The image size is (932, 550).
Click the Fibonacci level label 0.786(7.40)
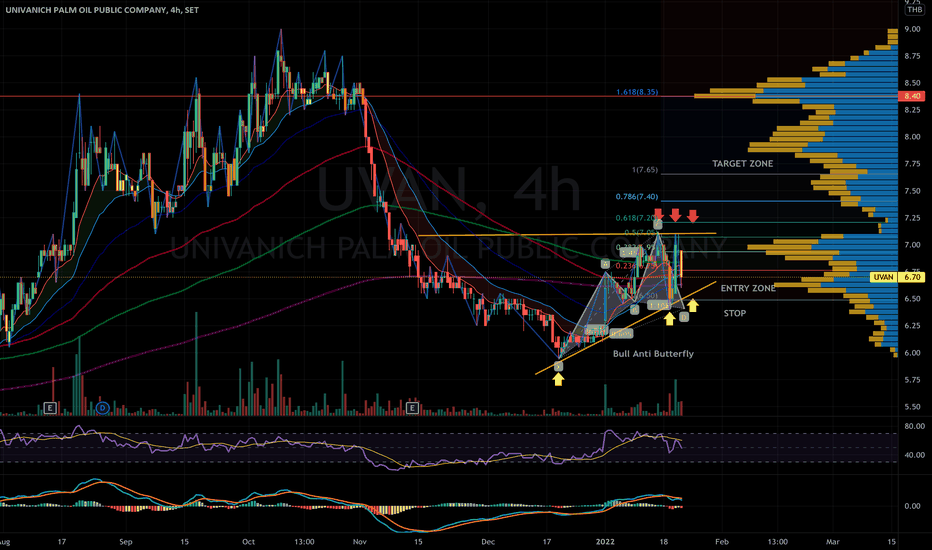637,197
